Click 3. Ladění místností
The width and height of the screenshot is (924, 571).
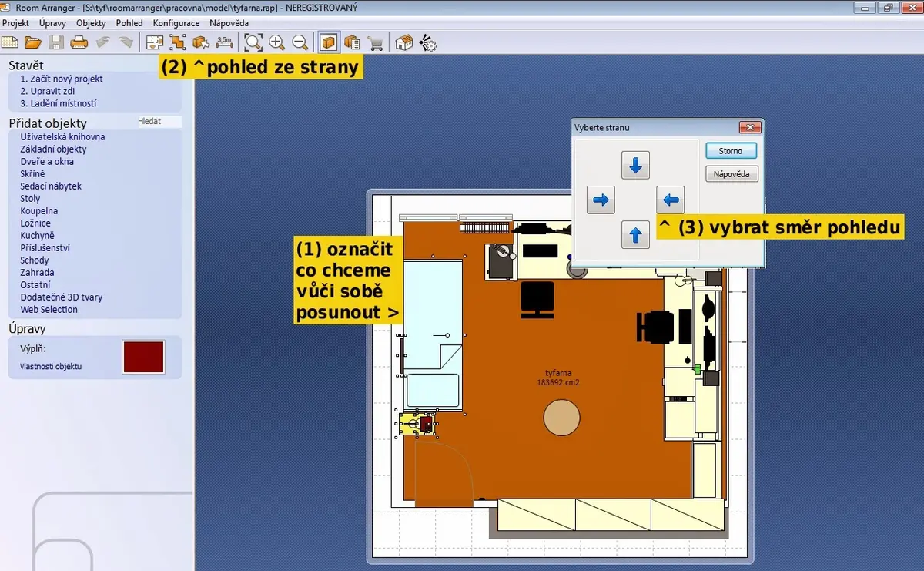tap(59, 103)
